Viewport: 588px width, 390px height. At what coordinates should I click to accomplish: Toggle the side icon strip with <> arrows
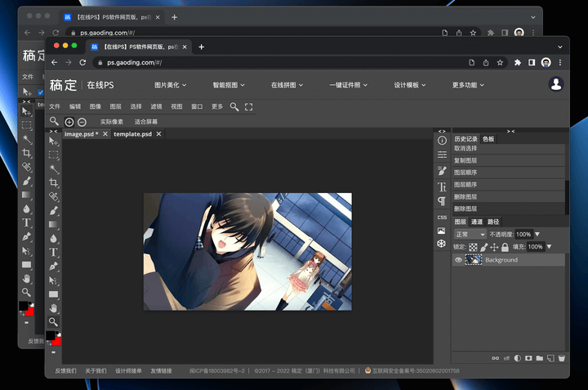coord(442,132)
